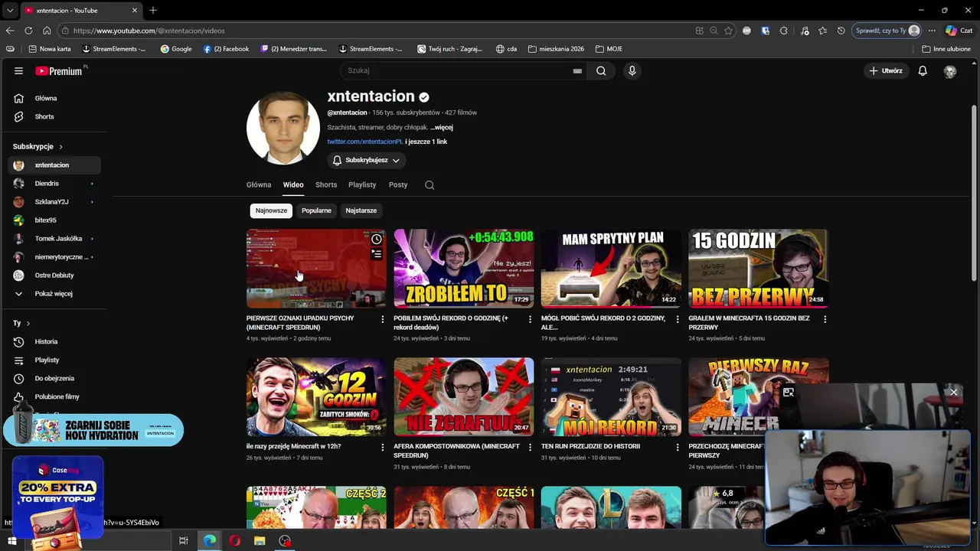Switch to channel Posty tab

(x=398, y=184)
